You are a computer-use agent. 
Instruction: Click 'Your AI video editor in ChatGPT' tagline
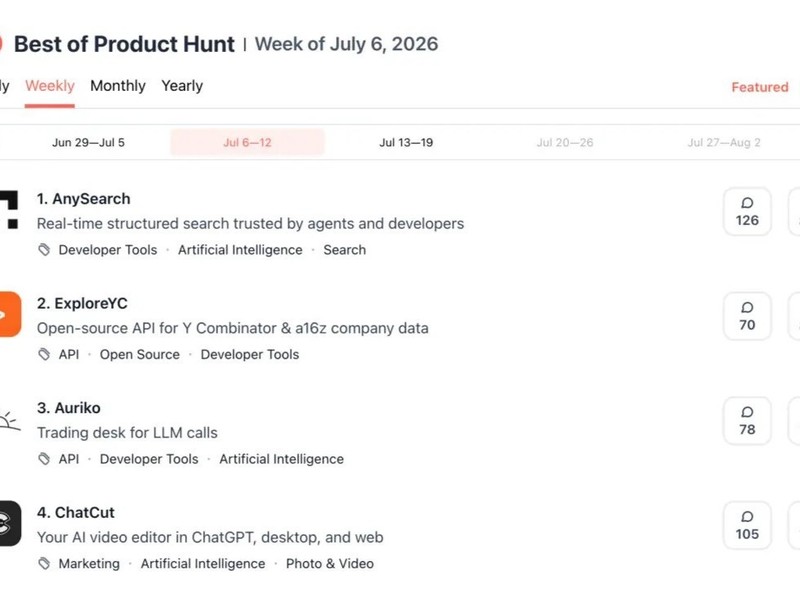click(210, 538)
